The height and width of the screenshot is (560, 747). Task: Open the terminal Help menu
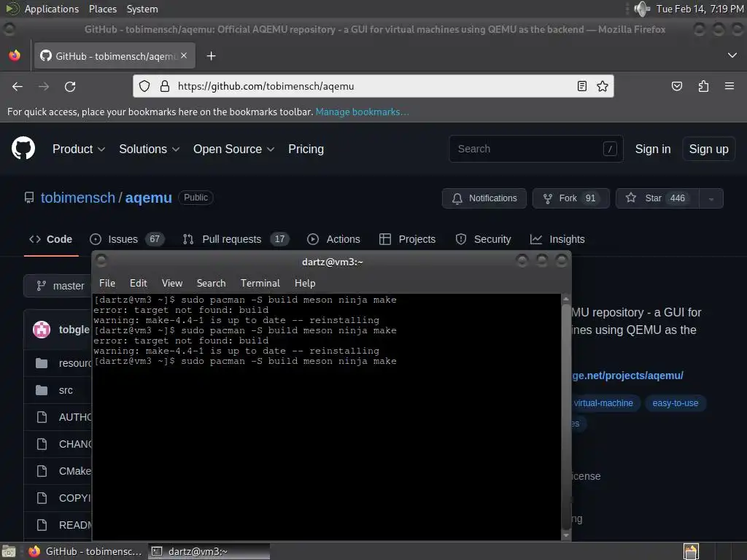point(305,284)
